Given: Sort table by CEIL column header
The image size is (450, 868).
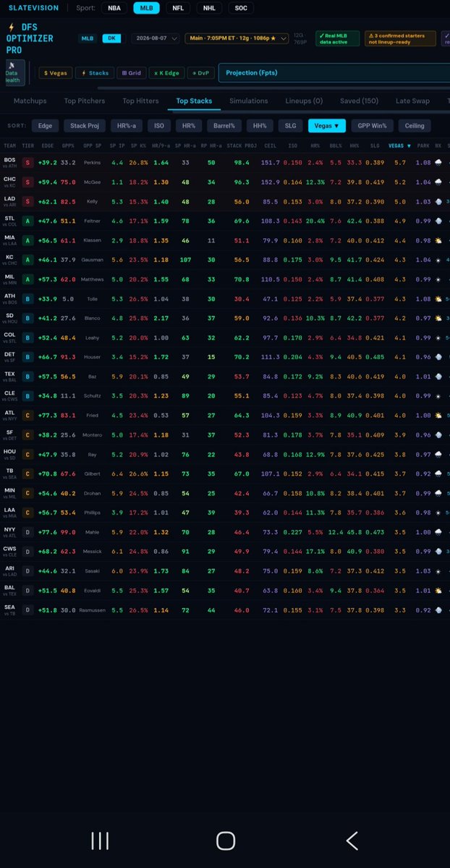Looking at the screenshot, I should coord(270,146).
